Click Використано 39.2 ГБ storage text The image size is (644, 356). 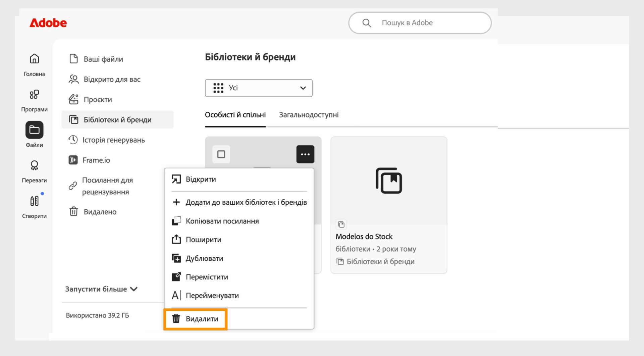(x=97, y=315)
